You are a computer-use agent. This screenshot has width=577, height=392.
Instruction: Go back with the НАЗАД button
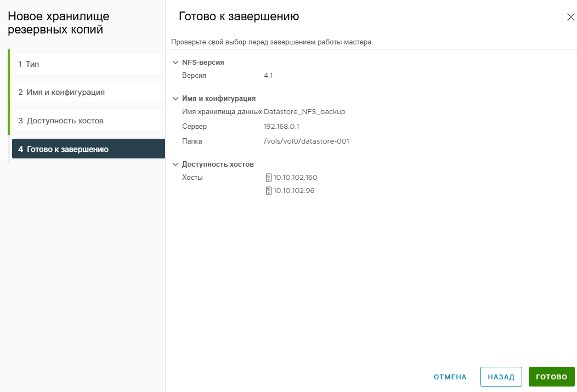click(501, 377)
